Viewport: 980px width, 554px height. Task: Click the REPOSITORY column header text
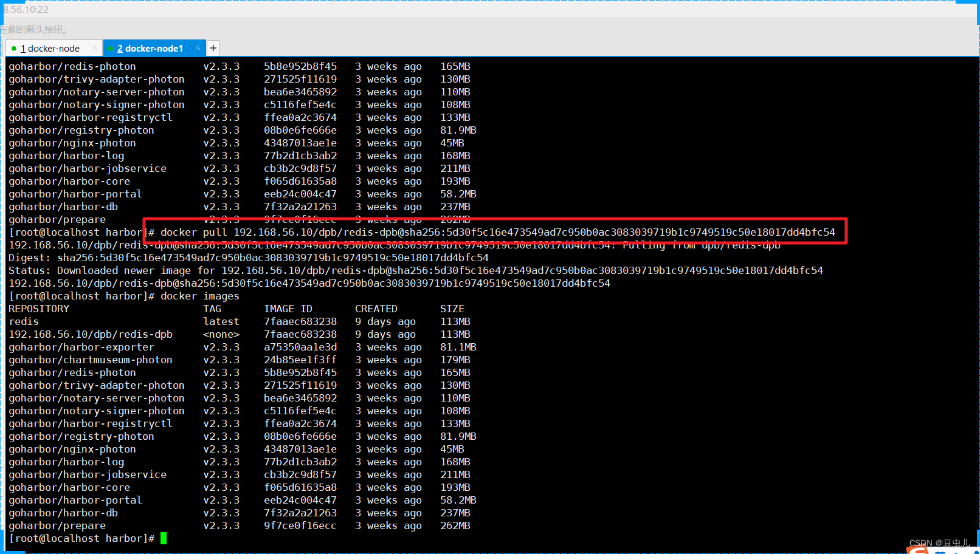pos(38,309)
